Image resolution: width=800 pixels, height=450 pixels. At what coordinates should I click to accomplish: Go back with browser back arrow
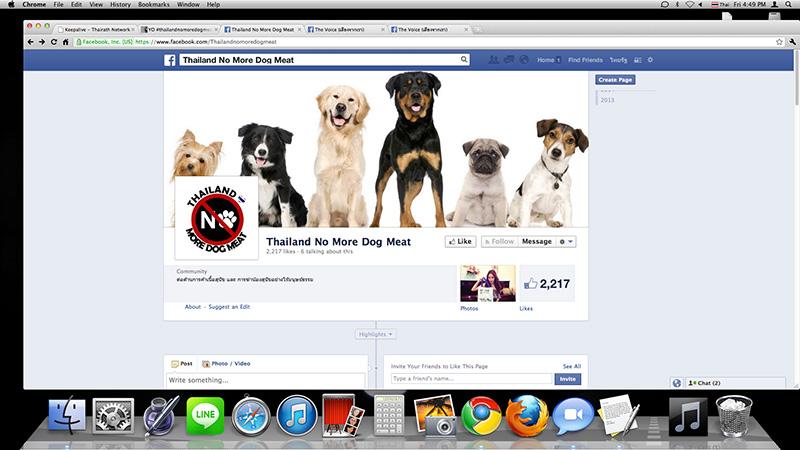point(31,42)
